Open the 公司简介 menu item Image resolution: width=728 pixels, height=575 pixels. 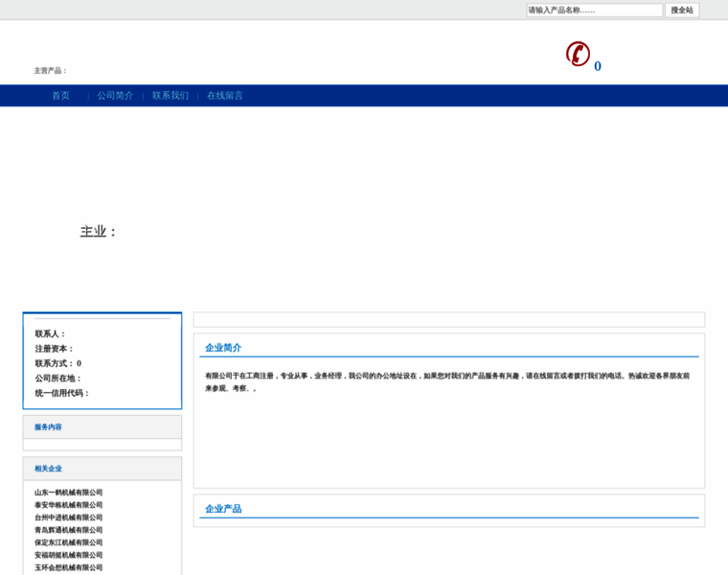coord(115,96)
